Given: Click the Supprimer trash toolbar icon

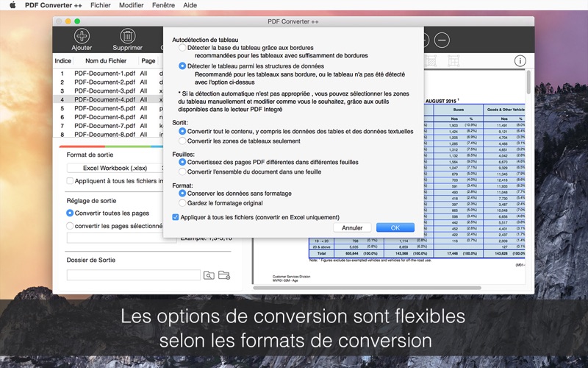Looking at the screenshot, I should [127, 36].
